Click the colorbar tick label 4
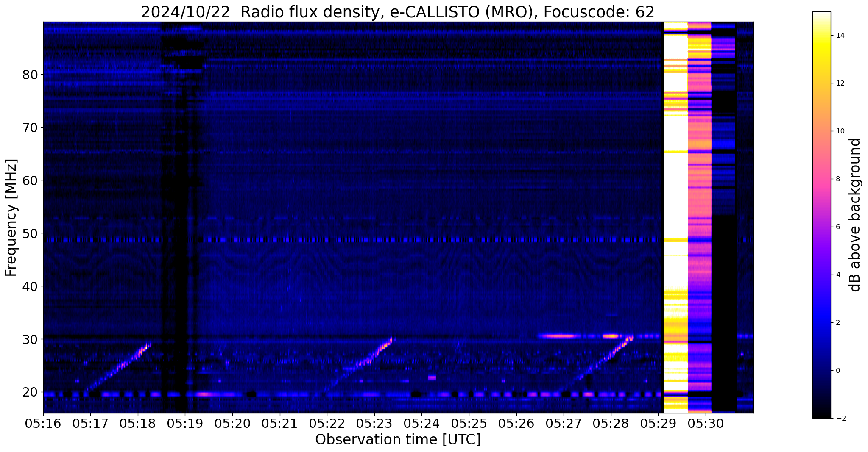 (x=837, y=275)
